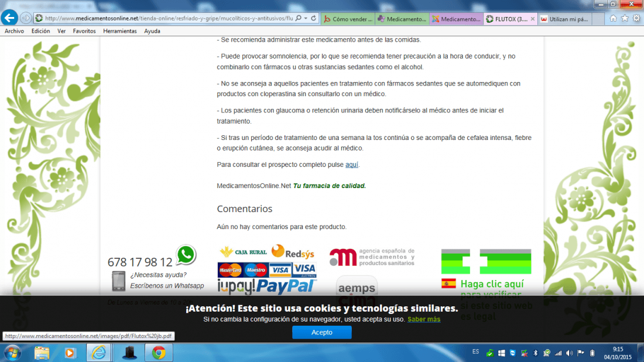This screenshot has width=644, height=362.
Task: Click the ES language indicator
Action: click(x=475, y=351)
